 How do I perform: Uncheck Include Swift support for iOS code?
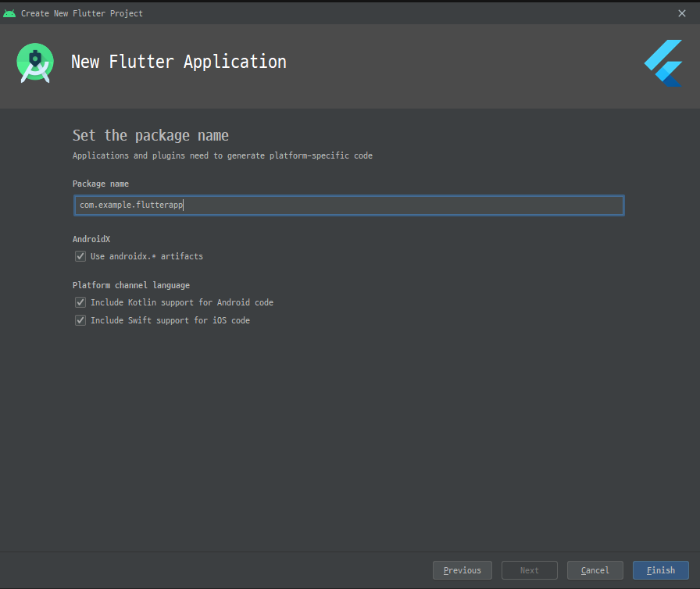tap(80, 320)
